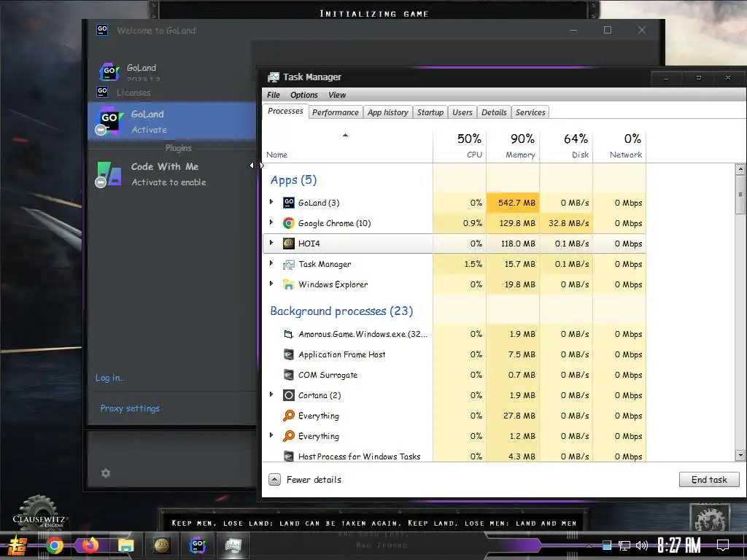Show hidden system tray icons arrow
Screen dimensions: 747x560
tap(589, 545)
